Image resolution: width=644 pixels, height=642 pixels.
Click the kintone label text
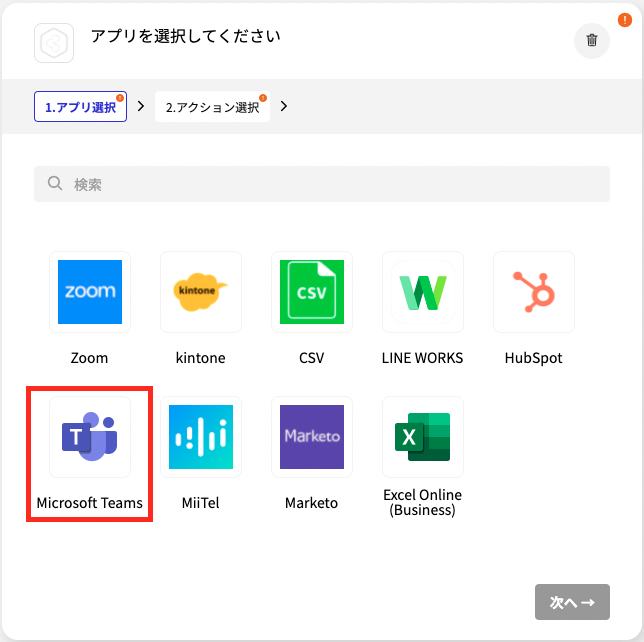200,358
